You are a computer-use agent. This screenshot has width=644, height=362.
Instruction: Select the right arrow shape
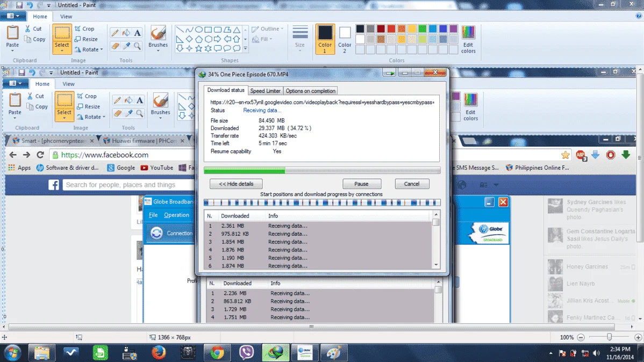(x=218, y=39)
